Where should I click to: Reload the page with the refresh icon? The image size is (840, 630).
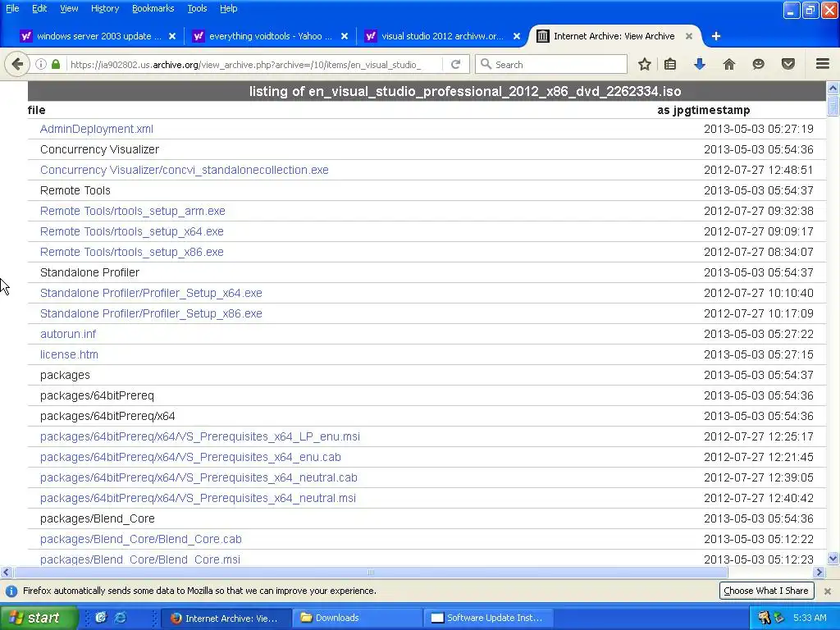(456, 64)
